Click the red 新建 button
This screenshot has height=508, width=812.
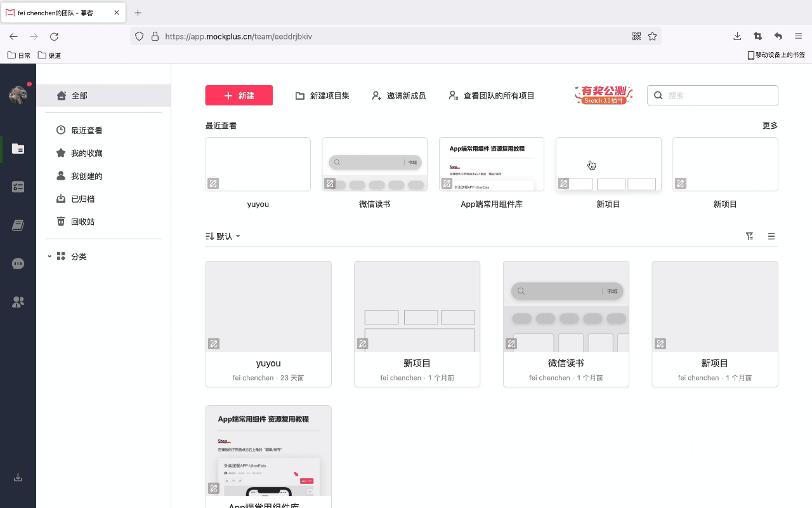coord(239,95)
